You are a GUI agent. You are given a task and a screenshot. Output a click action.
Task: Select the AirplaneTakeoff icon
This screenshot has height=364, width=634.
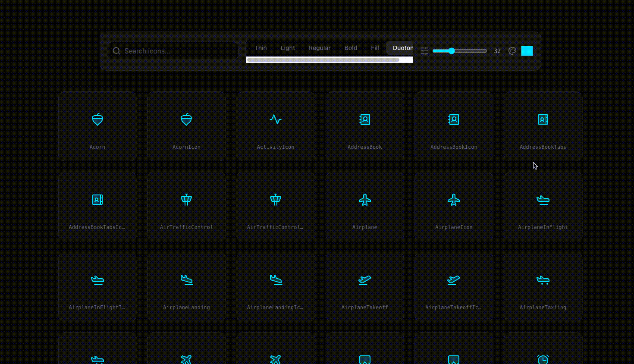(x=365, y=280)
